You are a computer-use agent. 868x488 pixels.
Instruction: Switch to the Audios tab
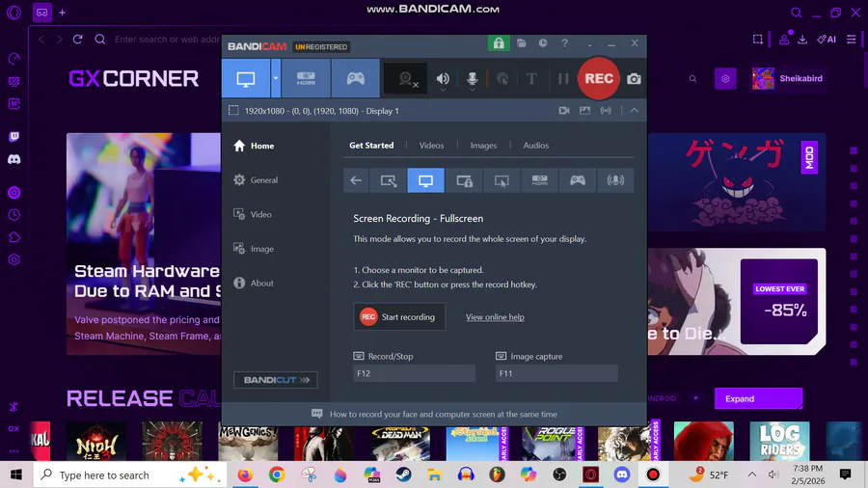pos(536,146)
